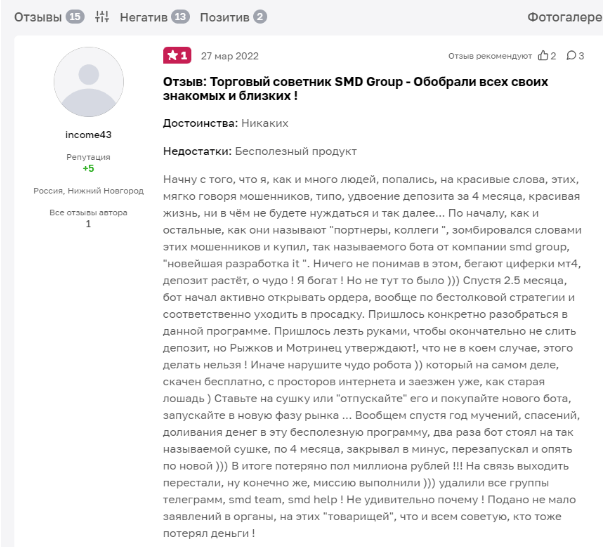Click the thumbs-up recommend icon
Viewport: 603px width, 547px height.
pyautogui.click(x=543, y=55)
